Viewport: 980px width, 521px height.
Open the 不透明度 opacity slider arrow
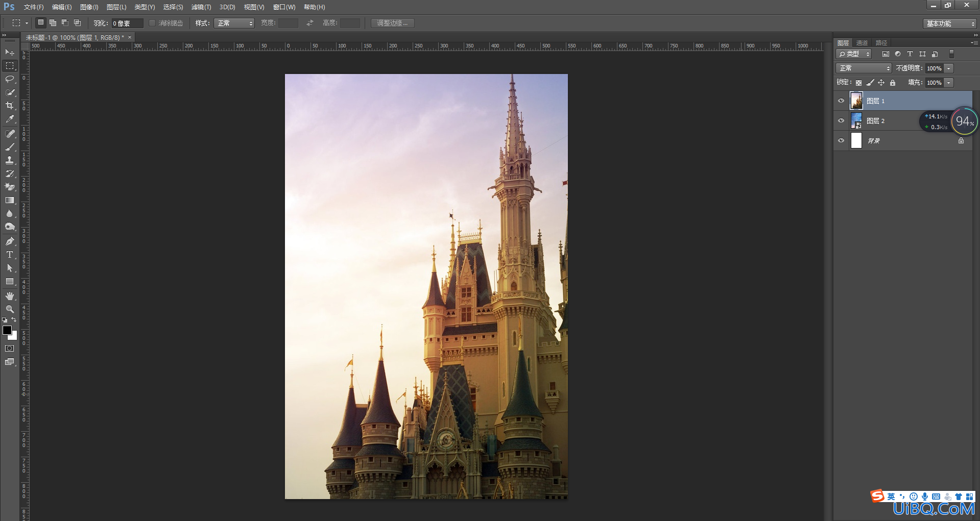coord(949,68)
